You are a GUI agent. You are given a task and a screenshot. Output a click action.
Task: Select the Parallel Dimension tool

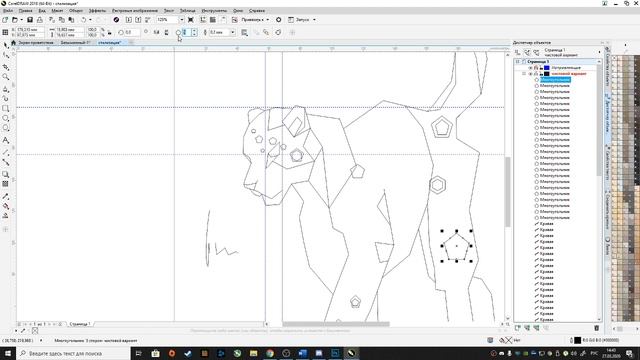(x=5, y=152)
